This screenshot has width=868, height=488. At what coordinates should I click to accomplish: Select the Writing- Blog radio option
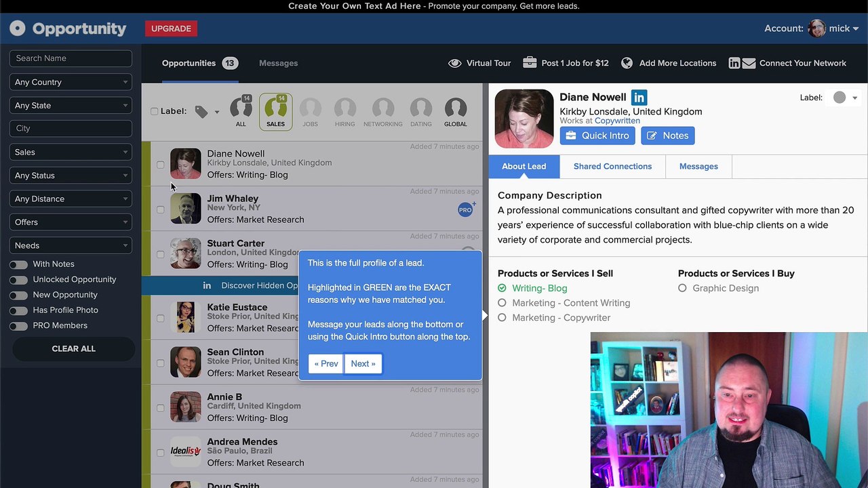click(502, 288)
